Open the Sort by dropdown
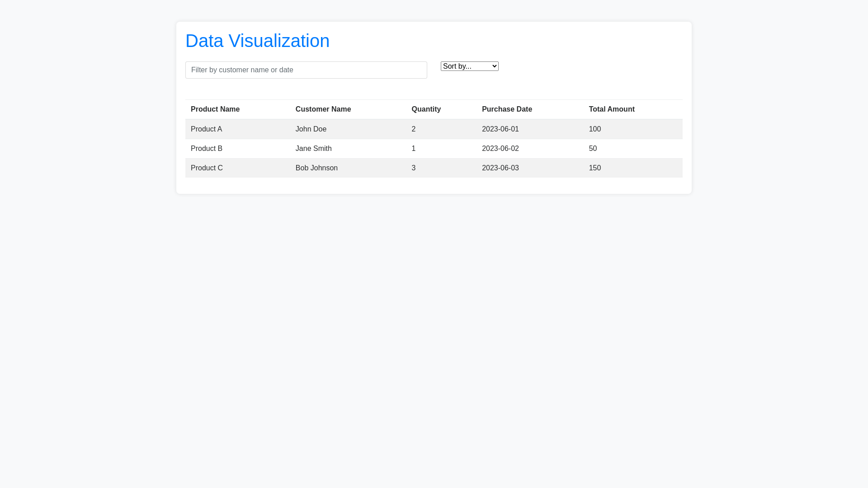Image resolution: width=868 pixels, height=488 pixels. pyautogui.click(x=469, y=66)
